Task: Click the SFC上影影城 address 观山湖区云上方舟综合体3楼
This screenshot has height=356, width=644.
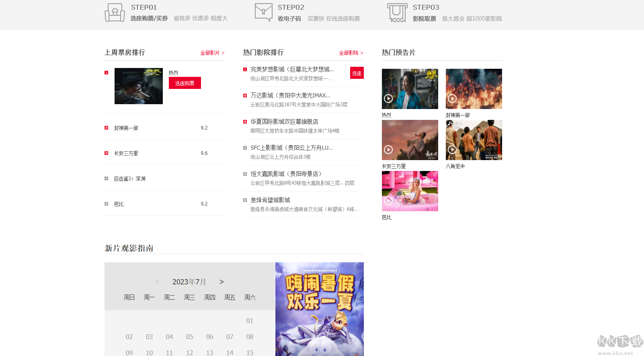Action: point(281,157)
